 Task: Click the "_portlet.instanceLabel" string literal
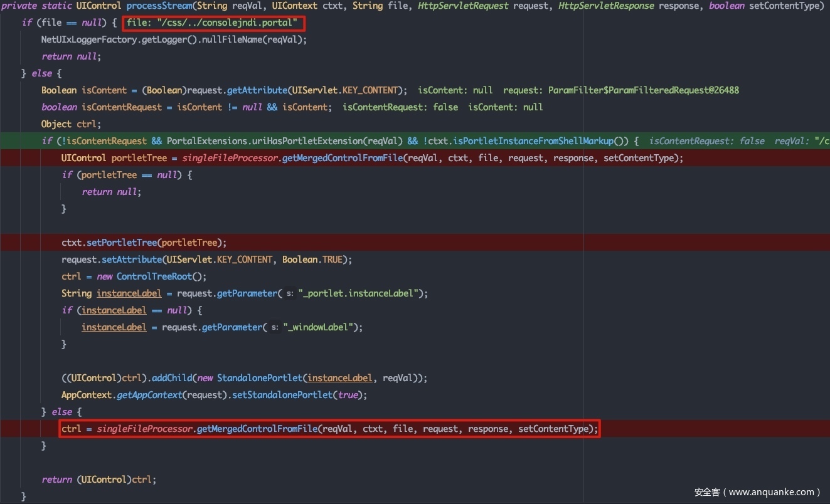(x=356, y=293)
